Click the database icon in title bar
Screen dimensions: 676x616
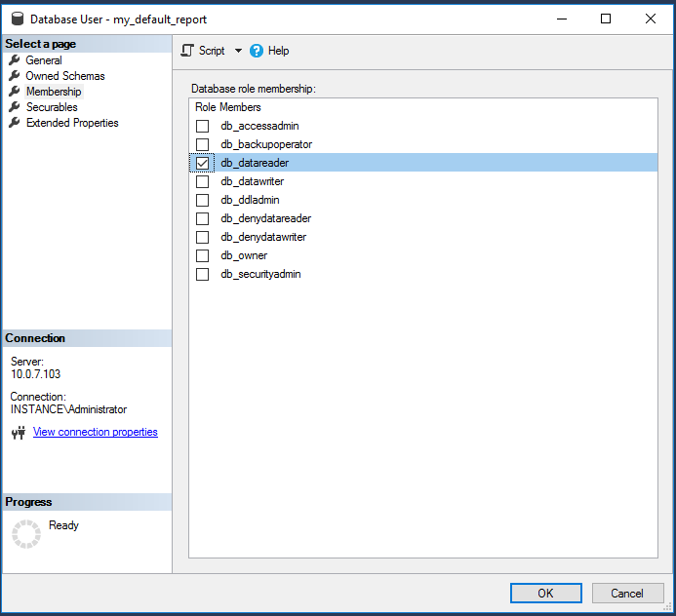pyautogui.click(x=17, y=19)
